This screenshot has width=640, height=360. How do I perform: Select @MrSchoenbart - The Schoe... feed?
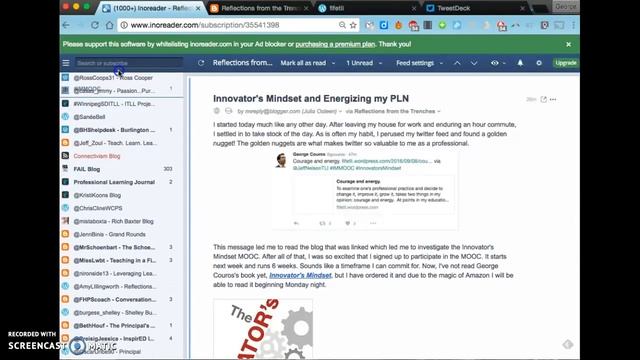coord(114,248)
